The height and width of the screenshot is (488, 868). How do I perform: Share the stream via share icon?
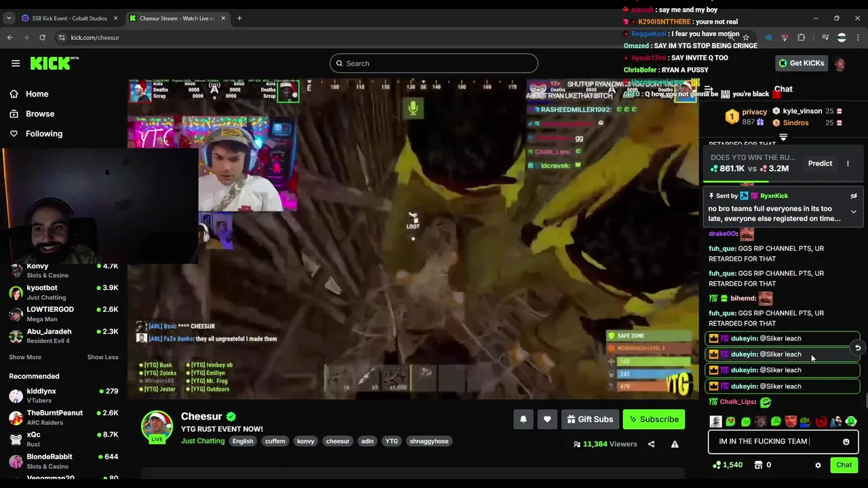[x=651, y=445]
